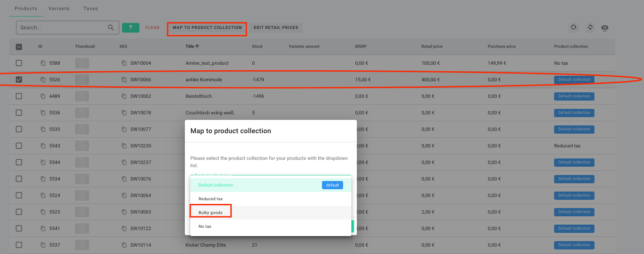Click the Product collection column header
644x254 pixels.
(x=571, y=46)
